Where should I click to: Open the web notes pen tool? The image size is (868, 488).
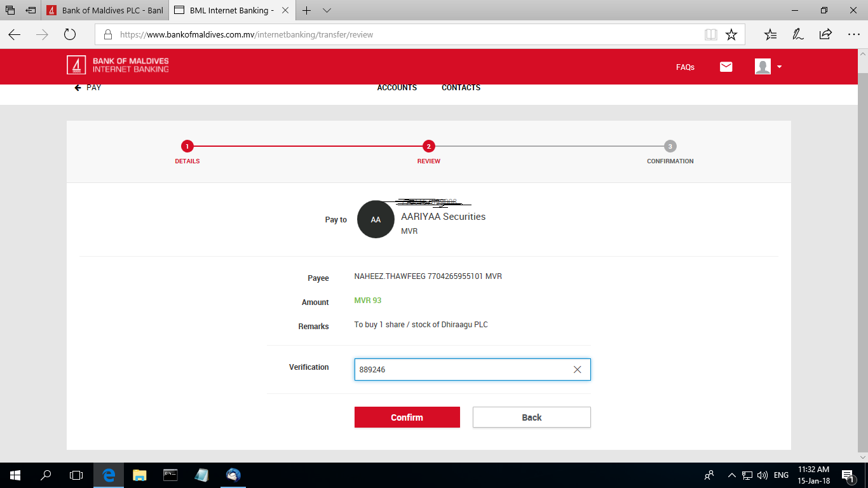coord(798,35)
